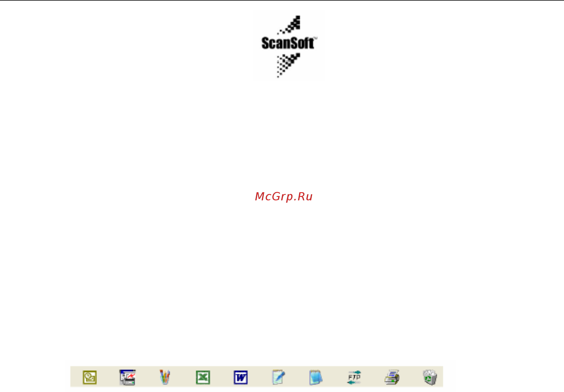This screenshot has height=392, width=564.
Task: Select the Paint brushes icon
Action: tap(165, 377)
